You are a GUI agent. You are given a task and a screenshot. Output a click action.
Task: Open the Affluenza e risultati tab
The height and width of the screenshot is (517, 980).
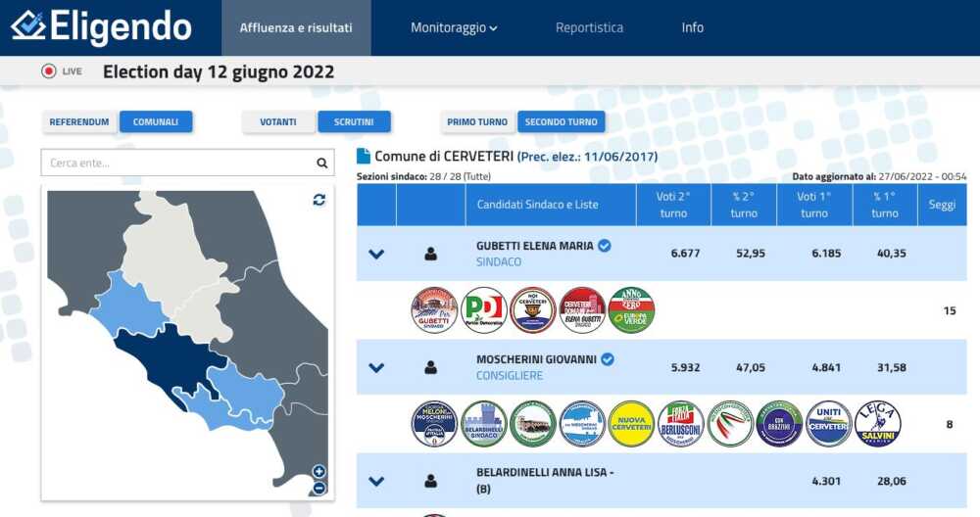[x=296, y=27]
